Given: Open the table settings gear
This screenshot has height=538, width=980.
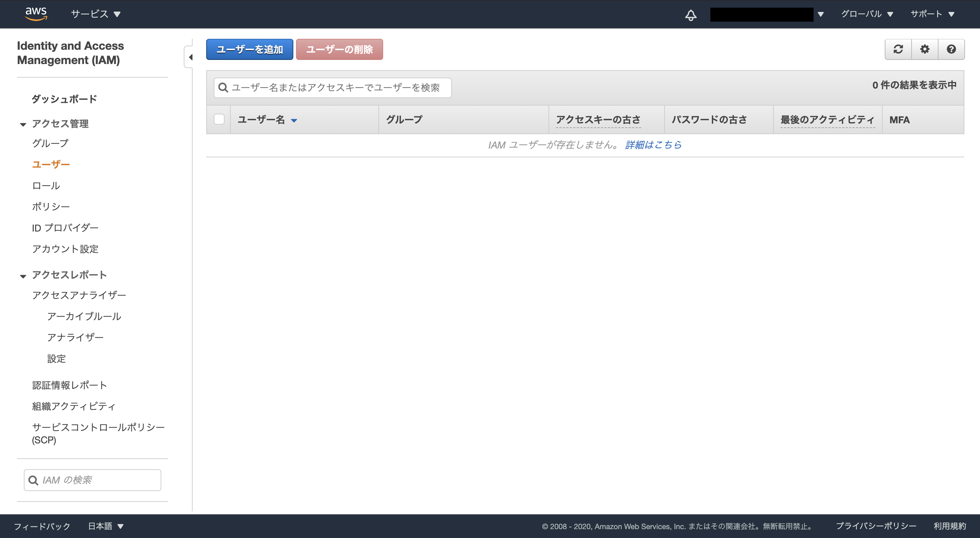Looking at the screenshot, I should coord(925,49).
